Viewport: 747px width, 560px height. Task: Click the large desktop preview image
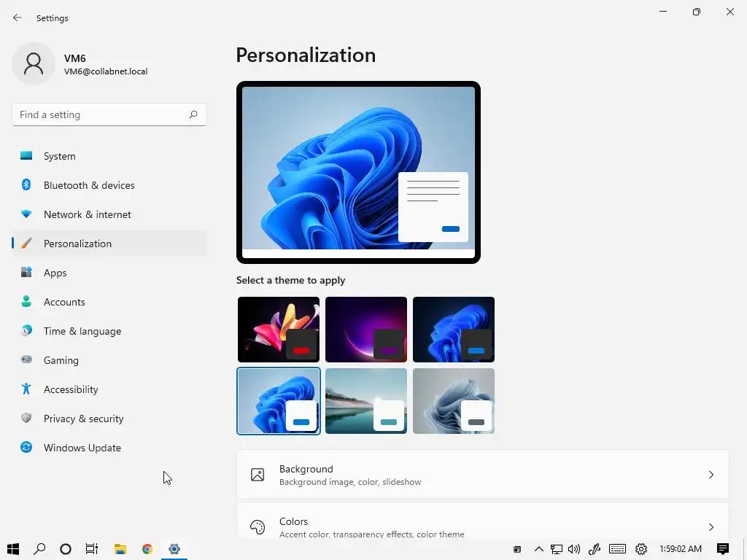(358, 172)
